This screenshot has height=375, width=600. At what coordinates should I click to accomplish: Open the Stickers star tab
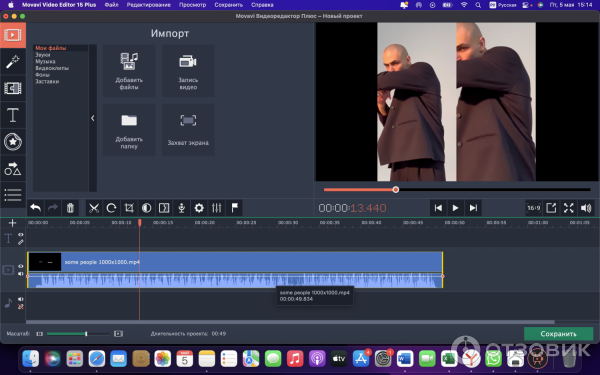pyautogui.click(x=13, y=142)
